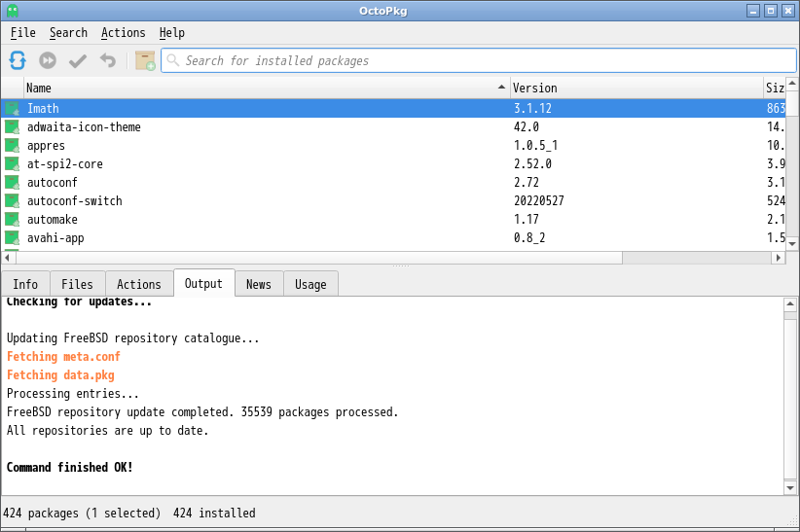The image size is (800, 532).
Task: Click package list scroll left arrow
Action: [7, 258]
